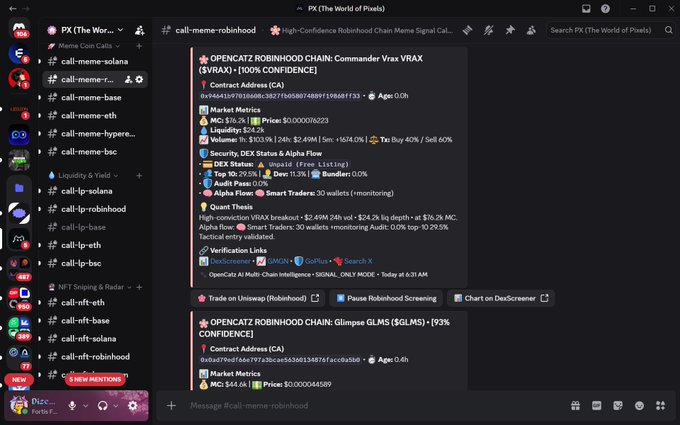
Task: Toggle headphones deafen button
Action: point(102,405)
